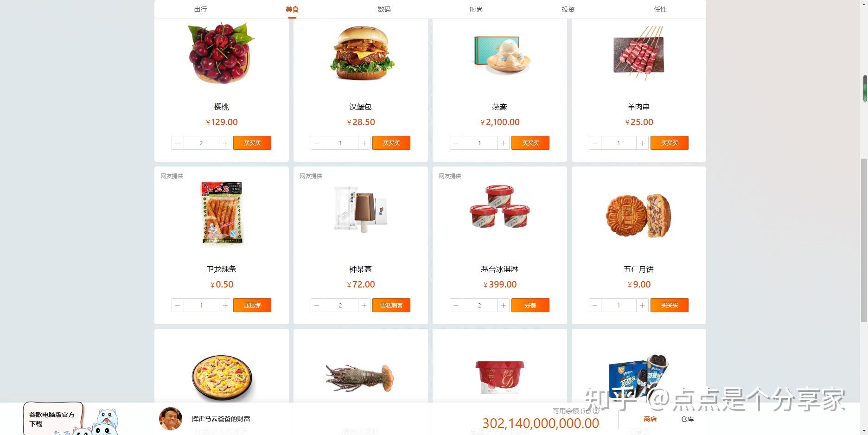Screen dimensions: 868x435
Task: Reduce 钟某高 quantity with minus icon
Action: click(317, 305)
